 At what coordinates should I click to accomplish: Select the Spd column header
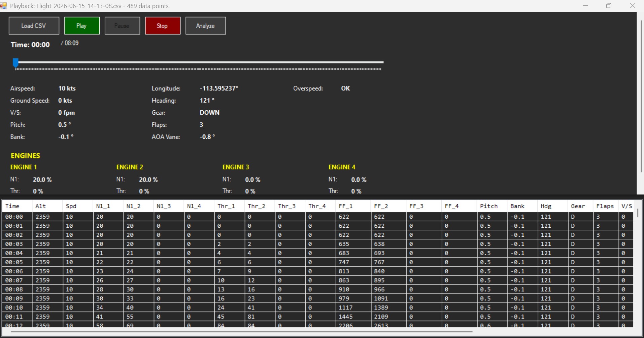click(78, 206)
